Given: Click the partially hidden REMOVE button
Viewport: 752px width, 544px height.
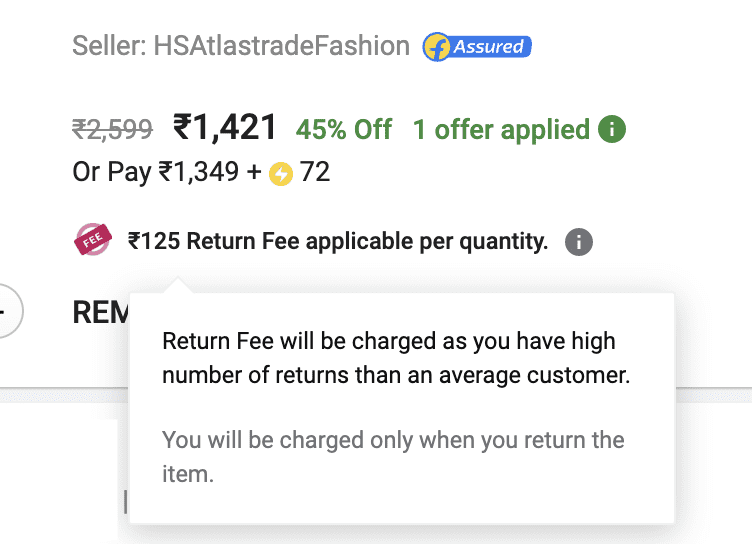Looking at the screenshot, I should click(101, 312).
